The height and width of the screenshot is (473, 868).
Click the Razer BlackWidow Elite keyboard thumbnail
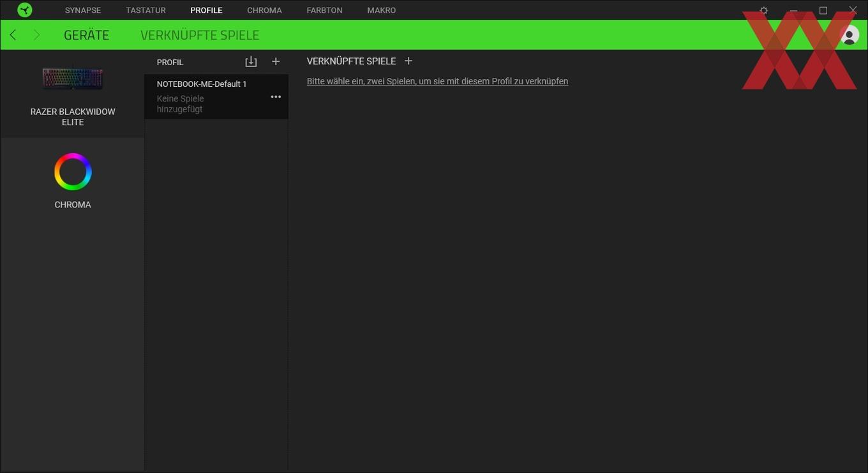(73, 79)
